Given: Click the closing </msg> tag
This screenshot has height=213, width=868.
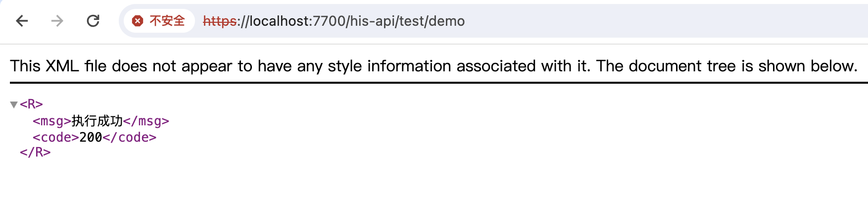Looking at the screenshot, I should (146, 121).
